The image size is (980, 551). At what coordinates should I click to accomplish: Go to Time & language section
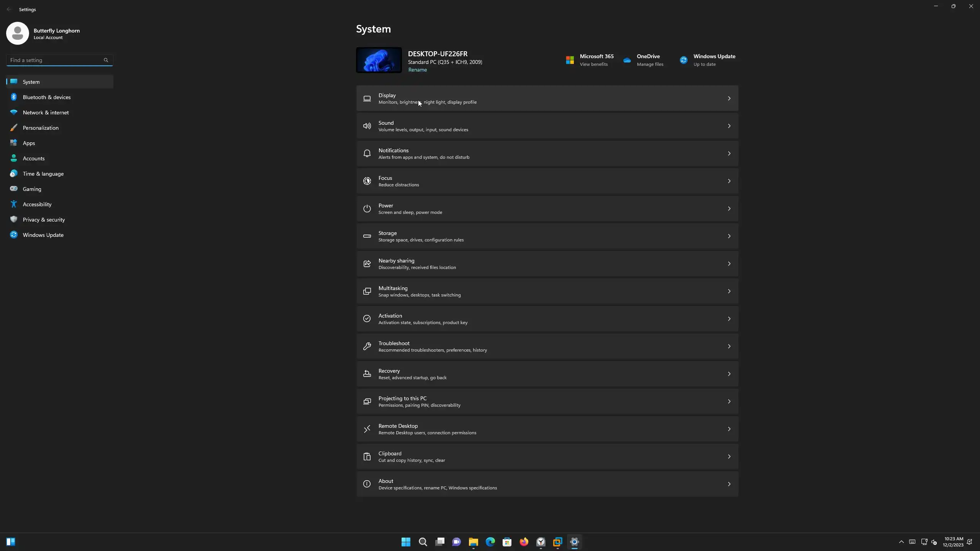pos(43,174)
